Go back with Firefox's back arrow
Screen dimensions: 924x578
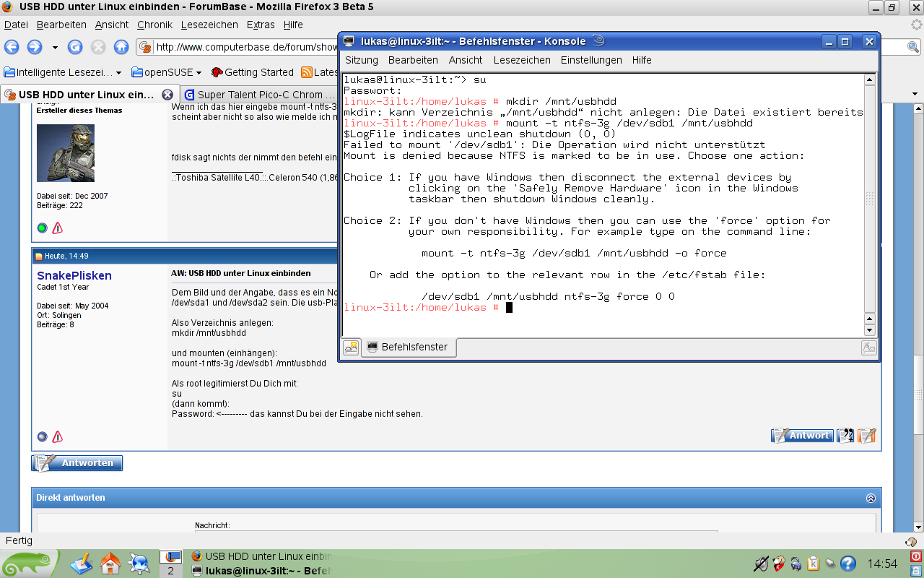point(12,47)
